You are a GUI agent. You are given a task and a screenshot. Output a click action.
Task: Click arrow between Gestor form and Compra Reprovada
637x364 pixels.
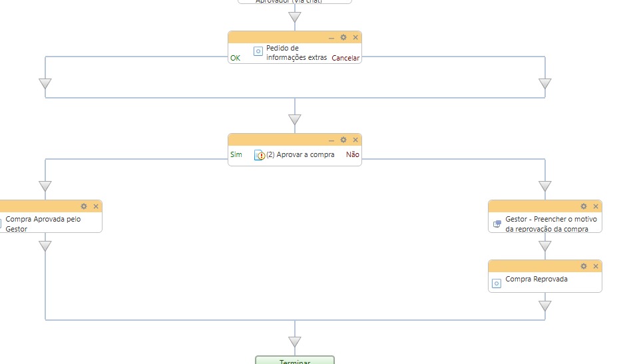coord(545,246)
